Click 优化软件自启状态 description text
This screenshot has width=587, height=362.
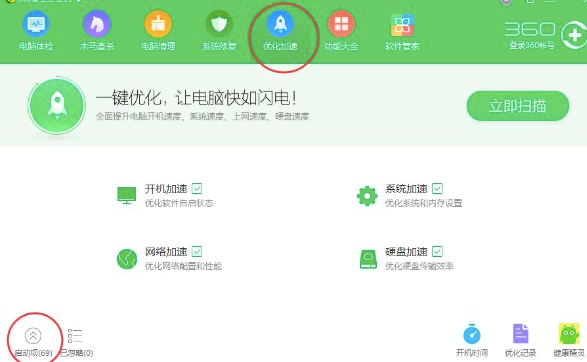click(179, 203)
